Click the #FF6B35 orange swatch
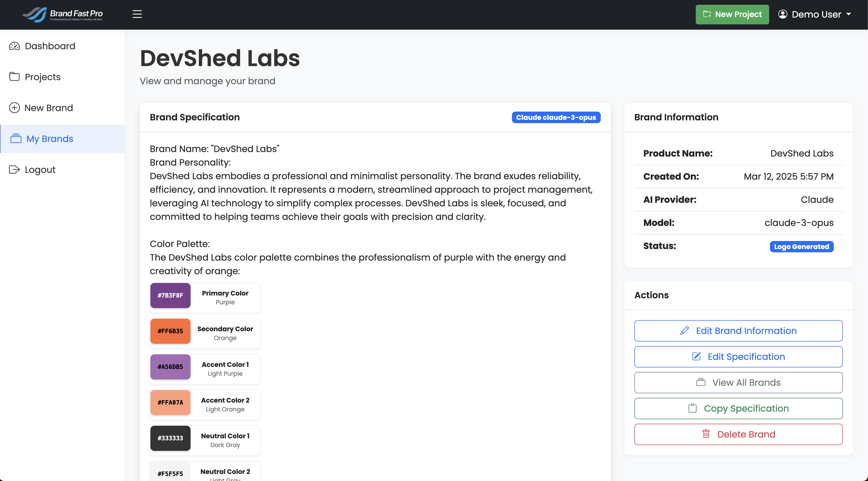The height and width of the screenshot is (481, 868). [x=170, y=331]
